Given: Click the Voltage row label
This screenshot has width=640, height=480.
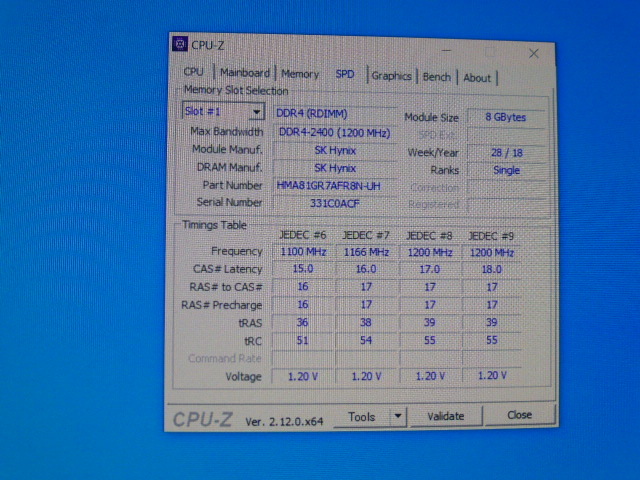Looking at the screenshot, I should coord(243,376).
